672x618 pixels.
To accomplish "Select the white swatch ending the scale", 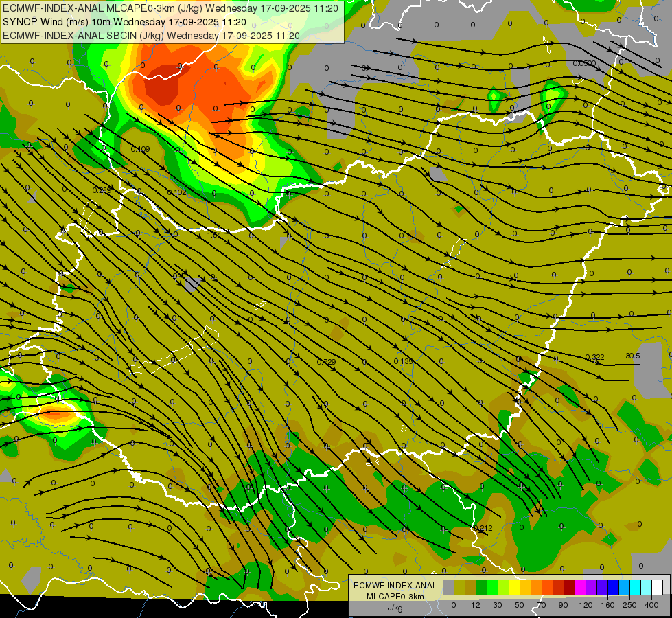I will [x=658, y=587].
